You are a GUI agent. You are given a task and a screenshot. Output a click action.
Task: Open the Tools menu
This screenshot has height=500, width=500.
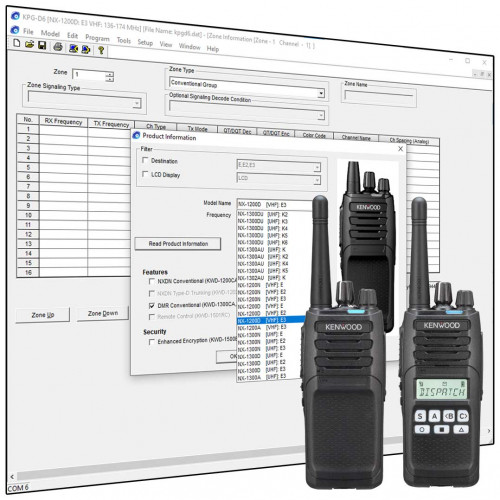[x=123, y=40]
